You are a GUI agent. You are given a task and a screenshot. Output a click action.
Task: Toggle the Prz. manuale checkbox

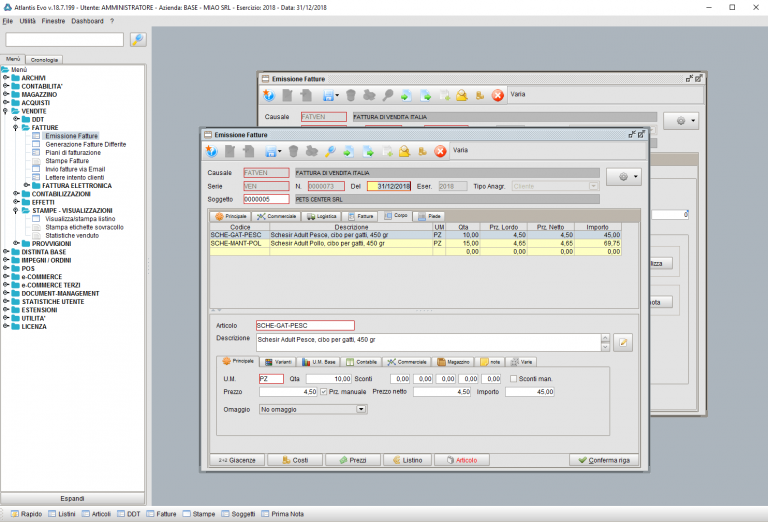pos(324,392)
